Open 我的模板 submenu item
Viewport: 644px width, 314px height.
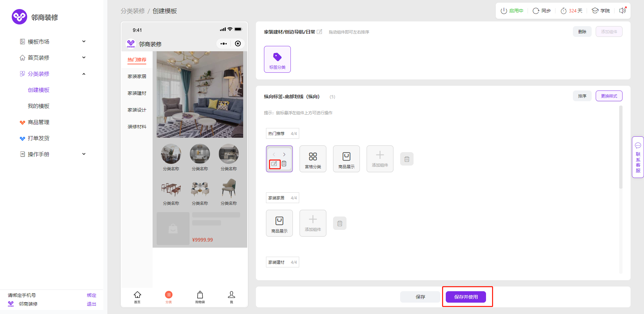[39, 106]
